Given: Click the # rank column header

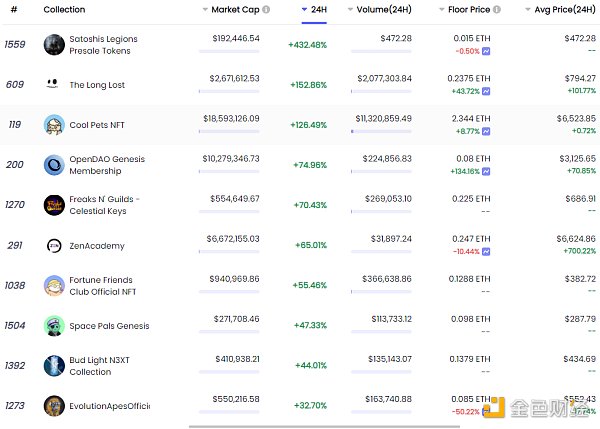Looking at the screenshot, I should coord(14,10).
